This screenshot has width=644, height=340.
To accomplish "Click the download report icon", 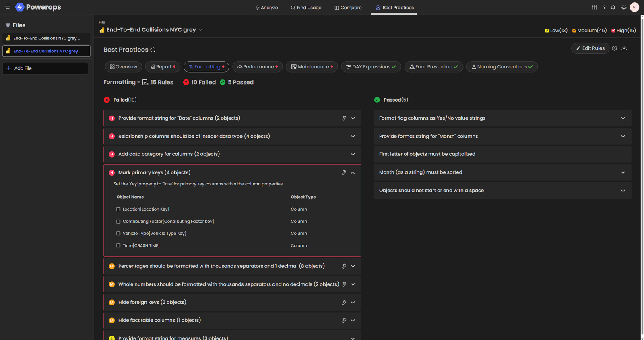I will [x=624, y=48].
